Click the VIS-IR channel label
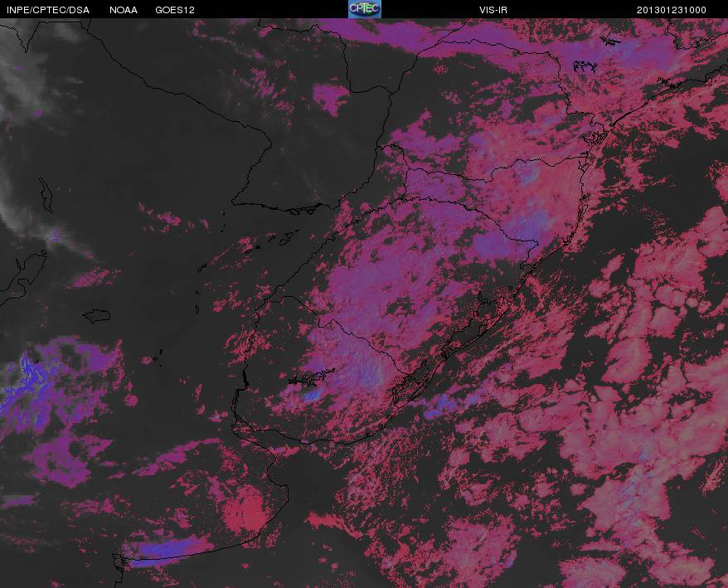The image size is (728, 588). (x=493, y=10)
